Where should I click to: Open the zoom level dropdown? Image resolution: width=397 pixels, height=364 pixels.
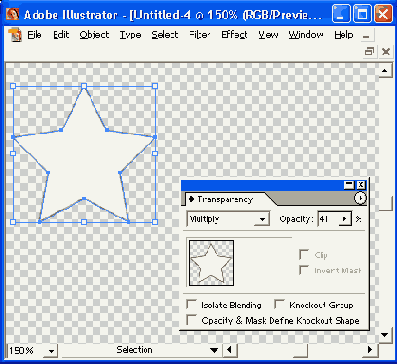coord(51,350)
